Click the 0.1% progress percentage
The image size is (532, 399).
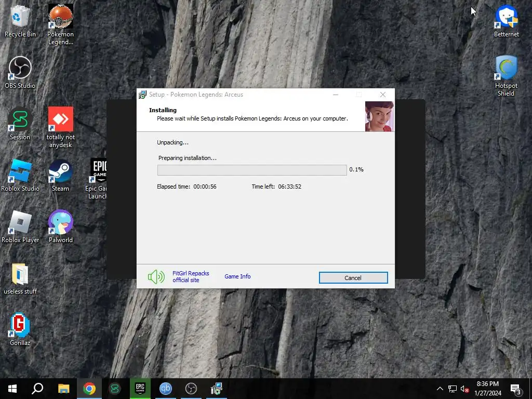[x=356, y=169]
